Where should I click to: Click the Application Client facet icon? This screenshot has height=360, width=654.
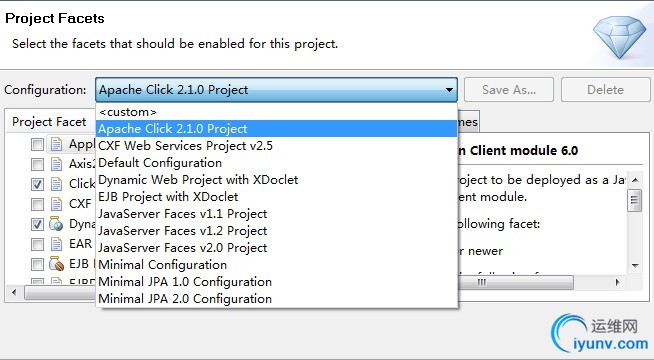[56, 144]
